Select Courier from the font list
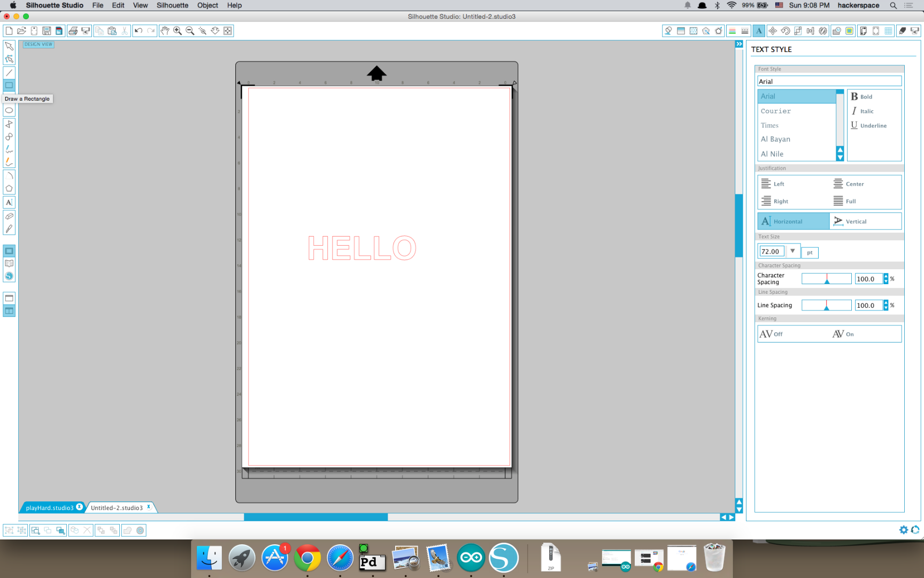Image resolution: width=924 pixels, height=578 pixels. click(x=775, y=111)
